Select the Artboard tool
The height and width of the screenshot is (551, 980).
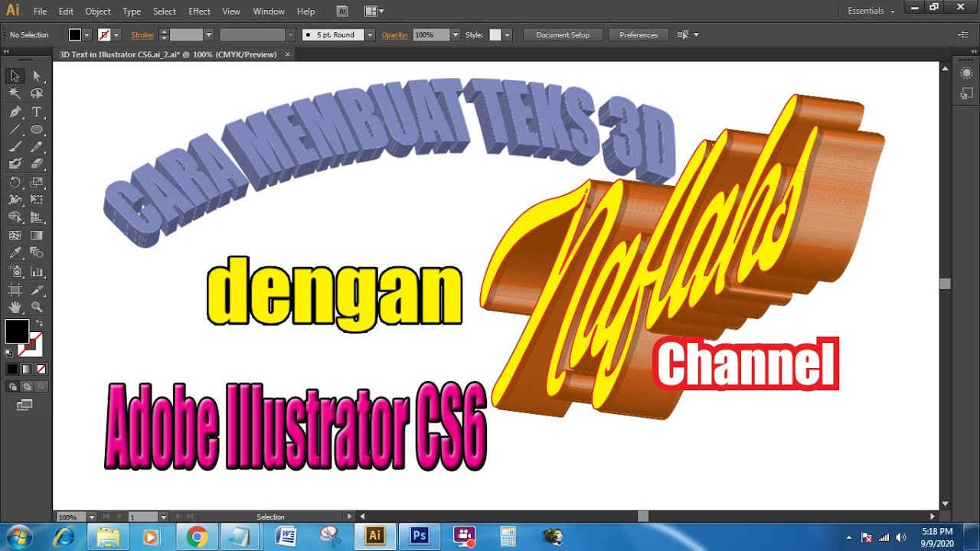[15, 290]
